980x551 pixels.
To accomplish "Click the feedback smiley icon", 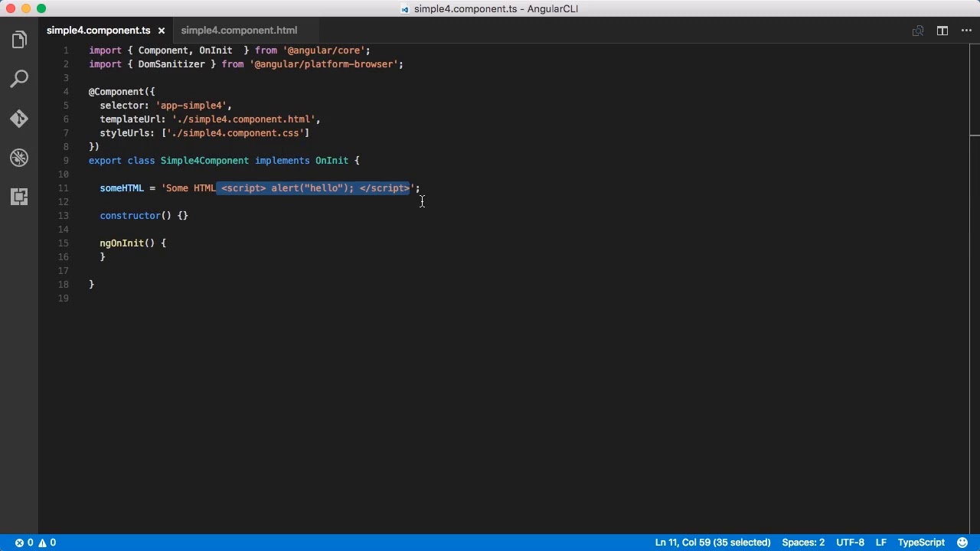I will tap(962, 543).
